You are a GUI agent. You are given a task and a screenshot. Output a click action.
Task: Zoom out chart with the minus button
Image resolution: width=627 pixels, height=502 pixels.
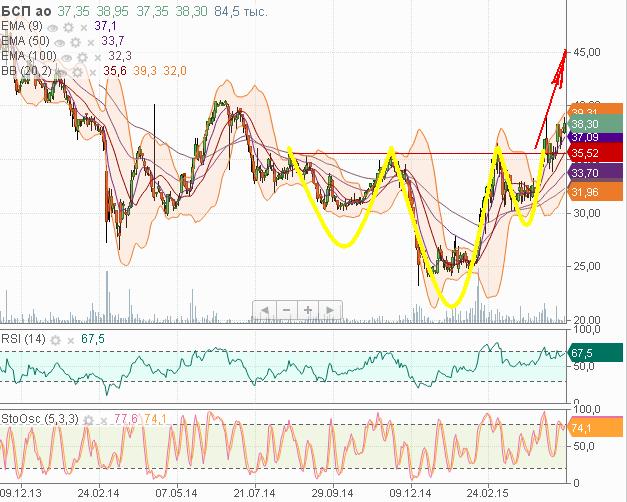tap(286, 310)
